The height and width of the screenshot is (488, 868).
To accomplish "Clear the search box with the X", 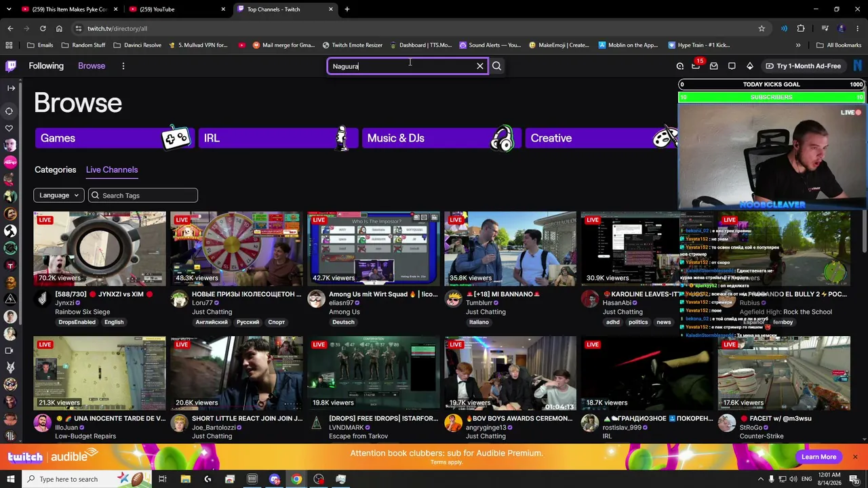I will (x=480, y=66).
